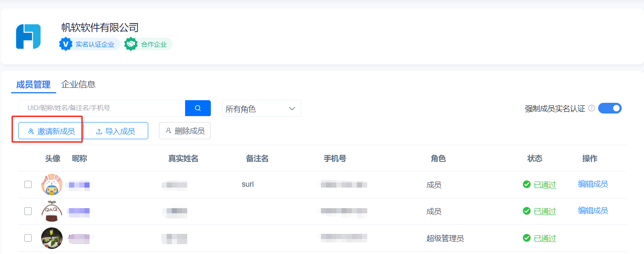The width and height of the screenshot is (644, 254).
Task: Click the 合作企业 handshake badge
Action: 148,44
